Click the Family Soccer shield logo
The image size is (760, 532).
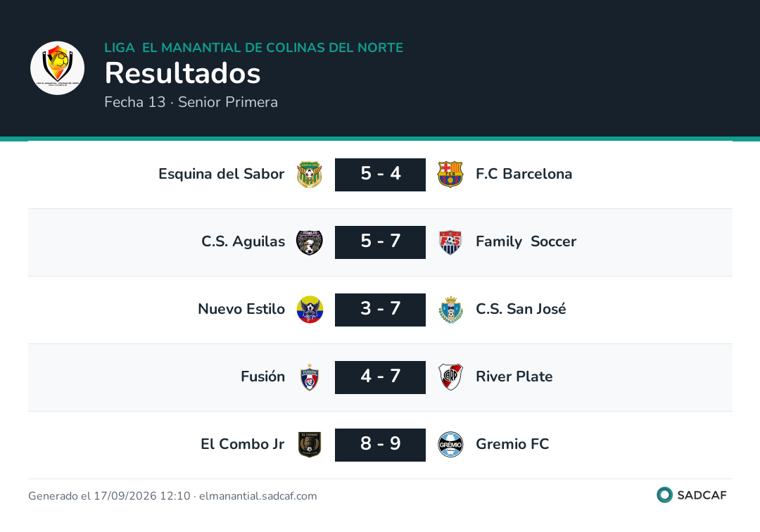pyautogui.click(x=450, y=242)
